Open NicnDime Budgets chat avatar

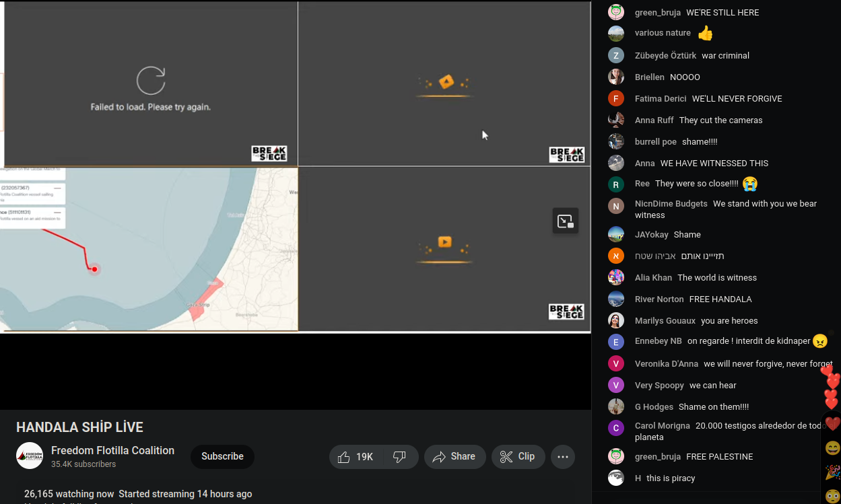[x=616, y=206]
